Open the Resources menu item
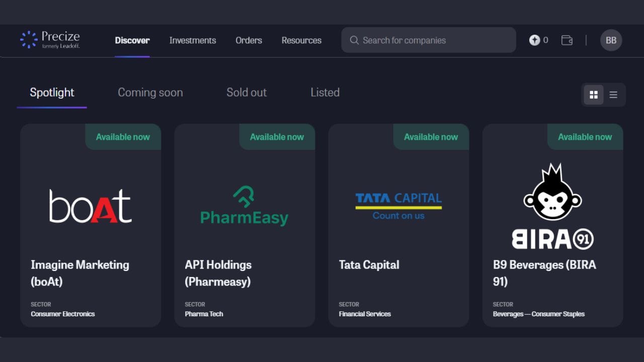The image size is (644, 362). [301, 40]
